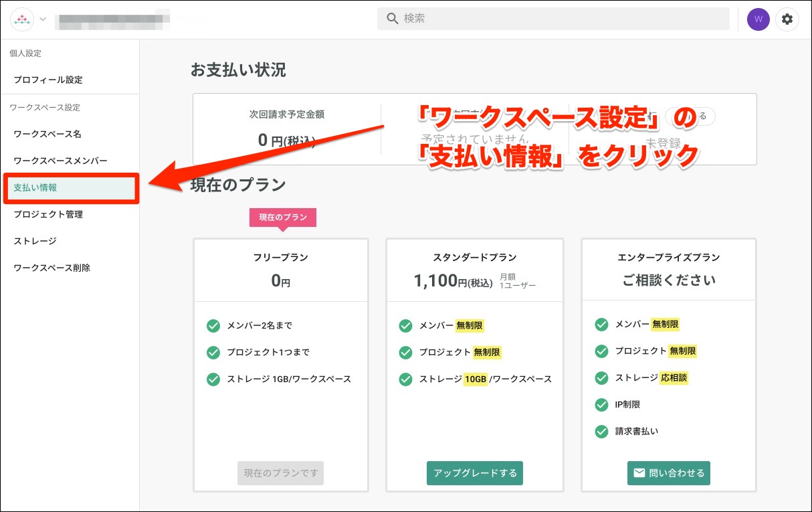Click the アップグレードする button
This screenshot has width=812, height=512.
point(475,473)
